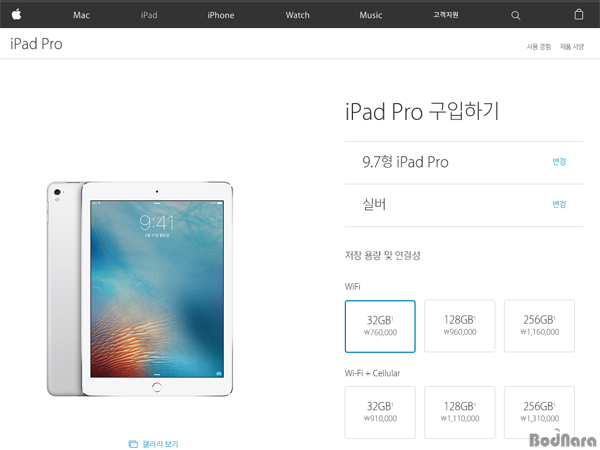Image resolution: width=600 pixels, height=450 pixels.
Task: Select WiFi 32GB ₩760,000 option
Action: coord(380,326)
